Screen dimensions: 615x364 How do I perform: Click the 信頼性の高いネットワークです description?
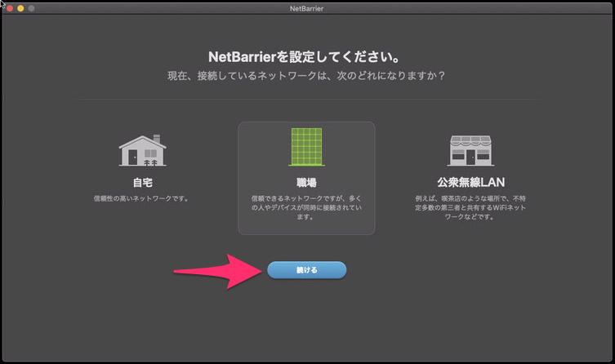[141, 198]
